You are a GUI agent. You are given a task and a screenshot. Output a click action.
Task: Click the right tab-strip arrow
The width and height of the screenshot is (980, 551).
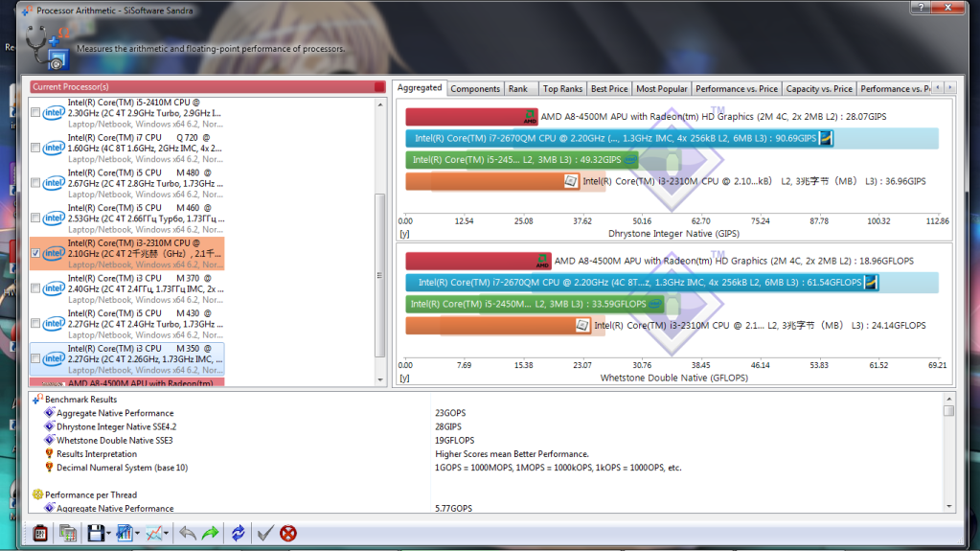pos(950,88)
